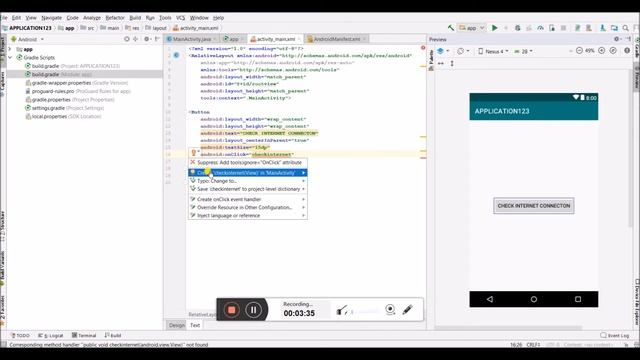640x360 pixels.
Task: Open the Event Log
Action: tap(615, 336)
